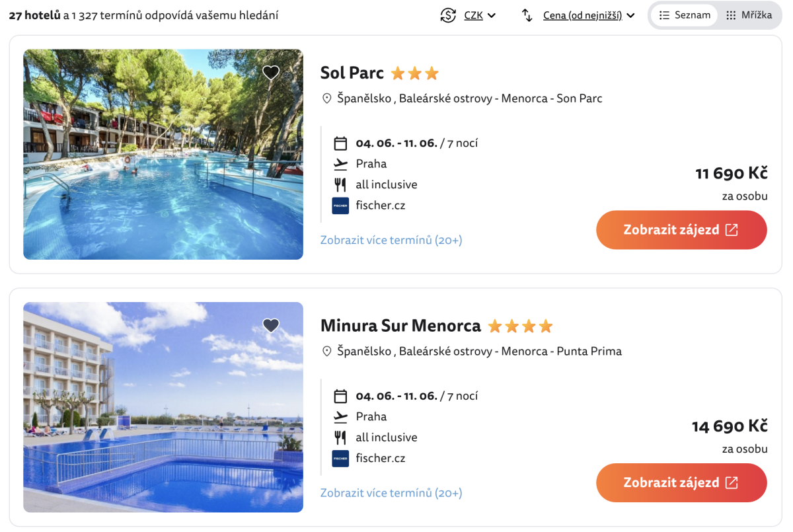Click the airplane departure icon for Minura Sur
This screenshot has width=793, height=532.
click(340, 417)
